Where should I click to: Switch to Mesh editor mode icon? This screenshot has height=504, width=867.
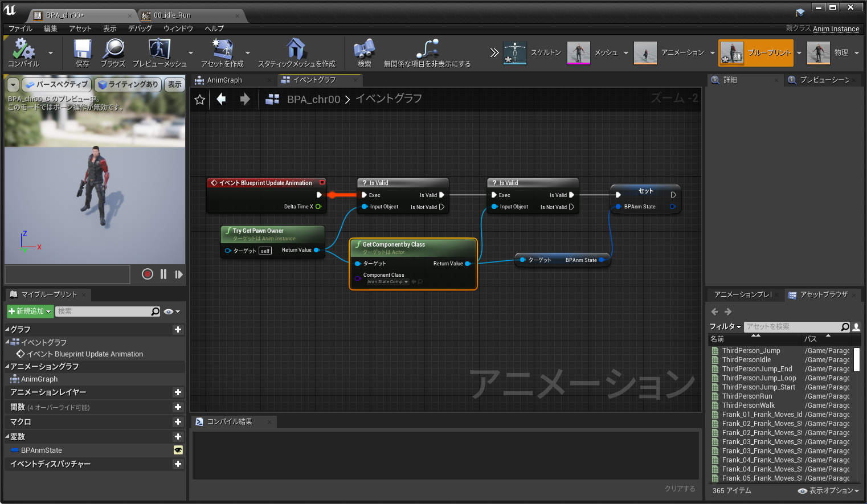[579, 53]
